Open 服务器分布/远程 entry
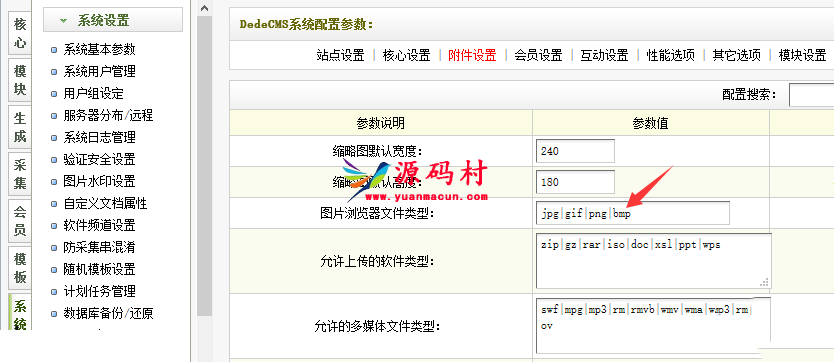Viewport: 834px width, 362px height. click(x=108, y=115)
